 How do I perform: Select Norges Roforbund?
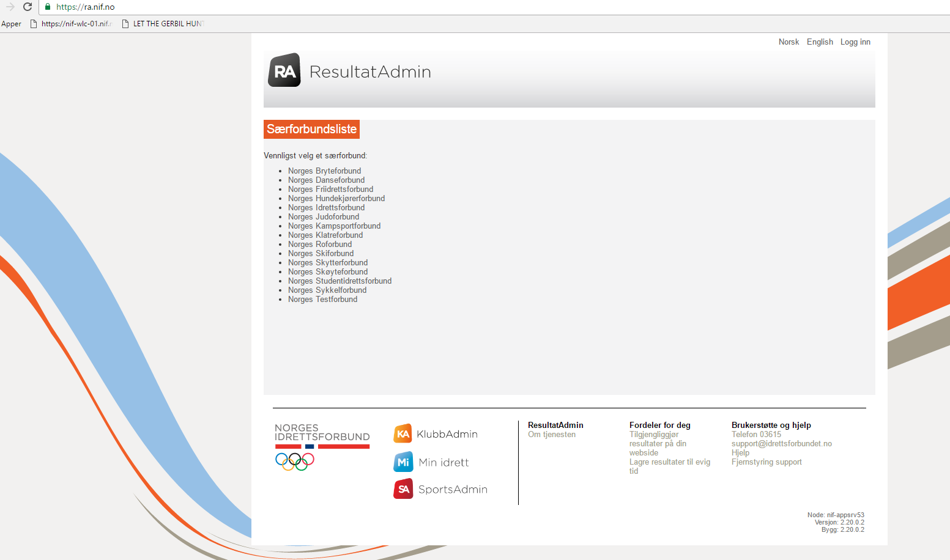click(x=320, y=244)
